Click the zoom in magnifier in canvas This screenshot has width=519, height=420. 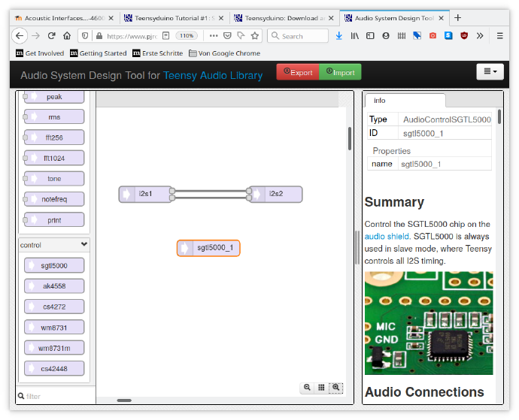(x=336, y=388)
